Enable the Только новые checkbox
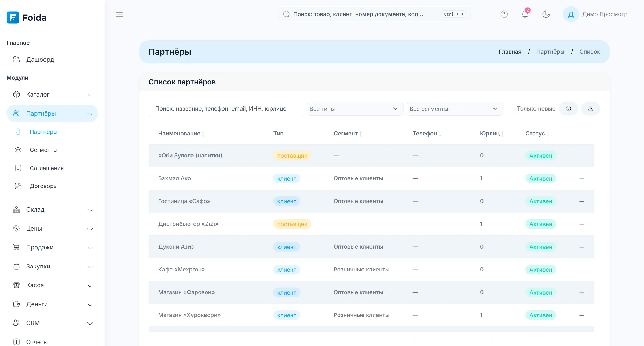The height and width of the screenshot is (346, 644). [510, 109]
